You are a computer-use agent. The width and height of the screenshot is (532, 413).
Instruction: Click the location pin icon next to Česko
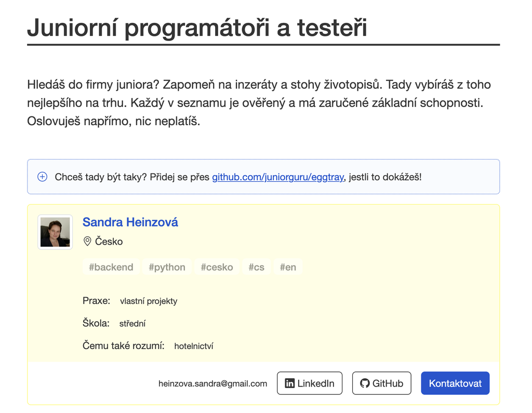pyautogui.click(x=87, y=241)
